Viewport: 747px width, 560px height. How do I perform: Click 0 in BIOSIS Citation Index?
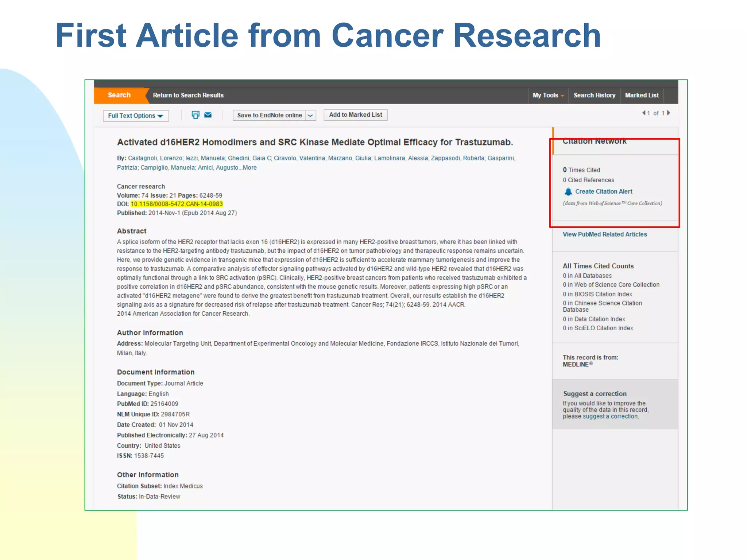point(597,294)
